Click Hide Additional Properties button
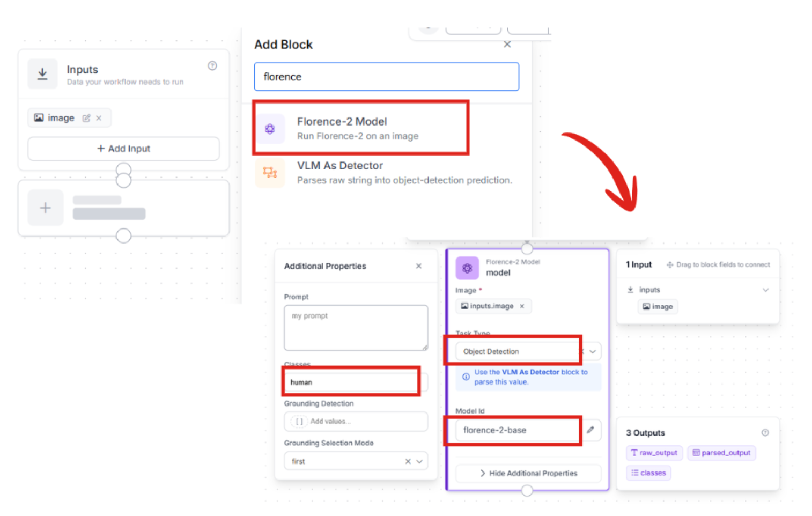The width and height of the screenshot is (812, 516). pos(528,473)
